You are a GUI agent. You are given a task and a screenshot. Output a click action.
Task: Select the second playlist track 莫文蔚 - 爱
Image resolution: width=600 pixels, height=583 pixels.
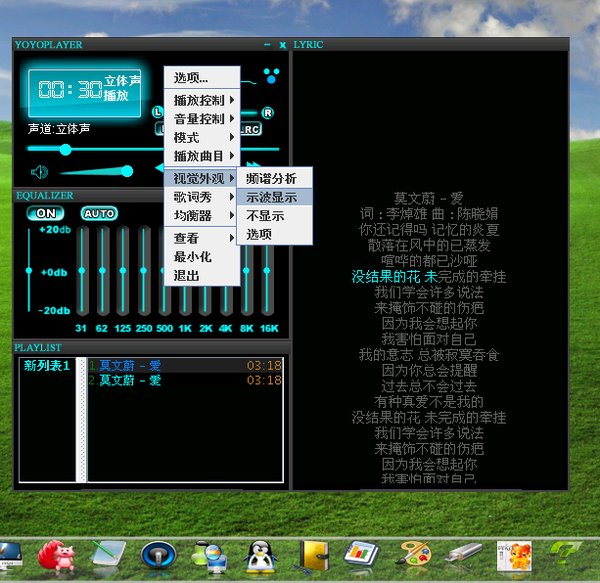tap(130, 380)
